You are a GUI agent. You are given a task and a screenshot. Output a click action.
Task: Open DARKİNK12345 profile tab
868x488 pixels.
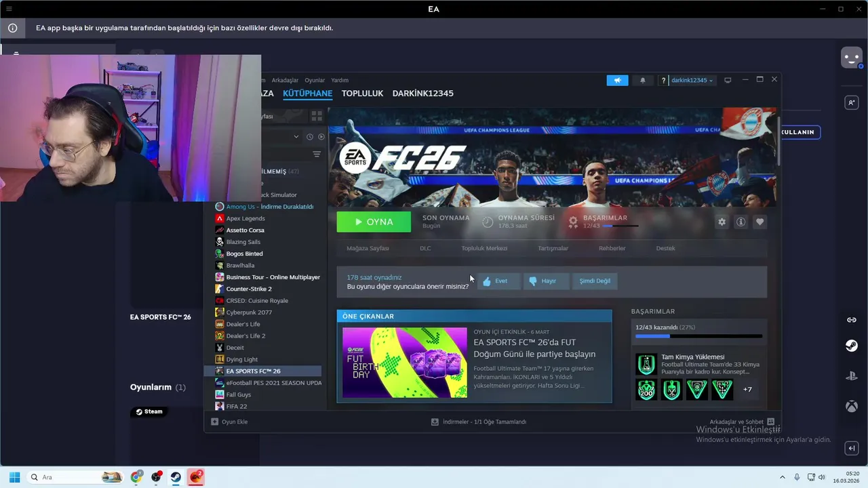point(422,94)
